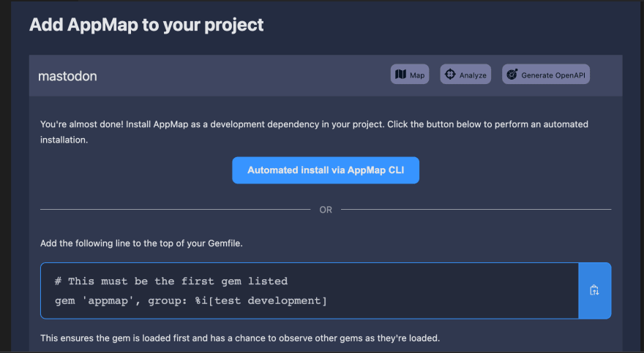The height and width of the screenshot is (353, 644).
Task: Click the Generate OpenAPI button
Action: click(x=546, y=75)
